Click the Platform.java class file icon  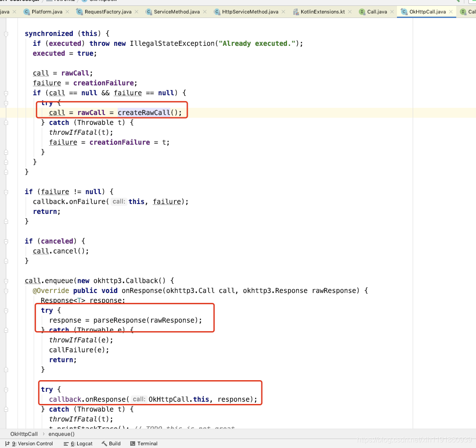(26, 12)
